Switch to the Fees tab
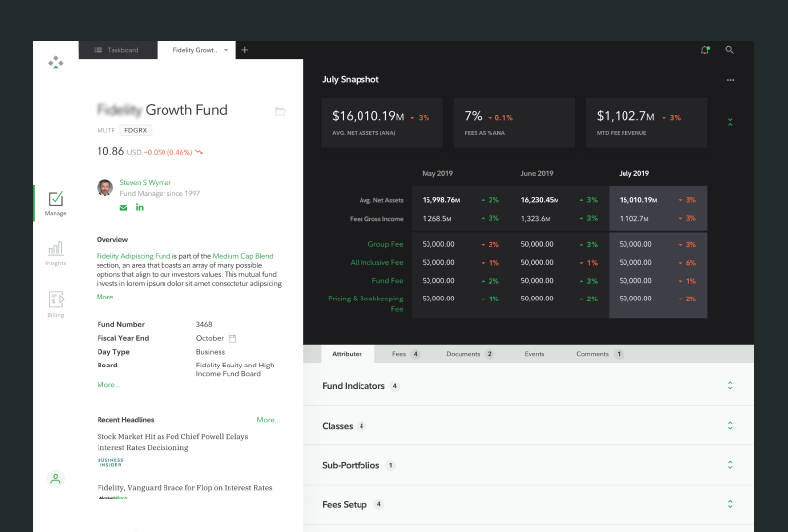Screen dimensions: 788x532 click(405, 354)
